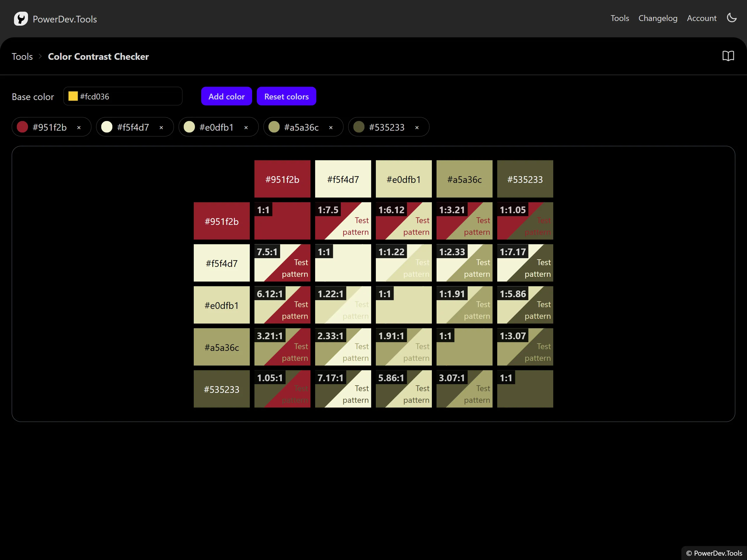The image size is (747, 560).
Task: Click the 1:1.22 contrast cell
Action: pos(404,263)
